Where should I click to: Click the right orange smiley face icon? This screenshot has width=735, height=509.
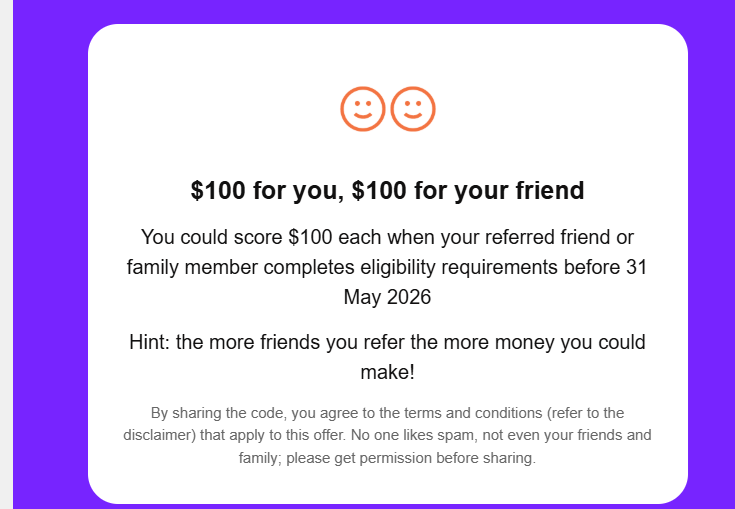(x=412, y=109)
